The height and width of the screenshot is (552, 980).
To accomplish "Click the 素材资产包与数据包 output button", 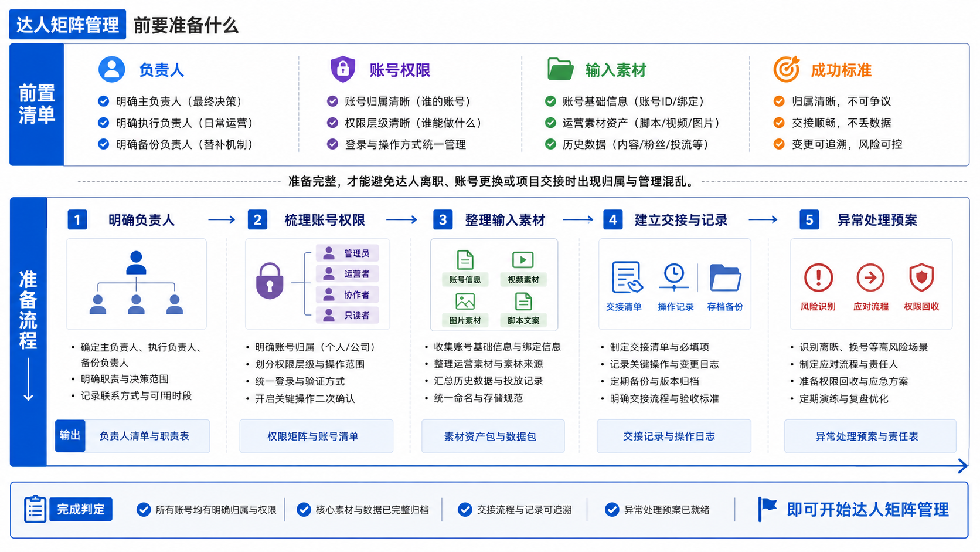I will pyautogui.click(x=493, y=436).
